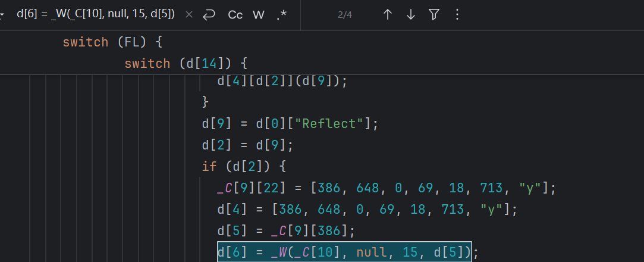Toggle whole Words (W) option
The image size is (644, 262).
pos(258,15)
